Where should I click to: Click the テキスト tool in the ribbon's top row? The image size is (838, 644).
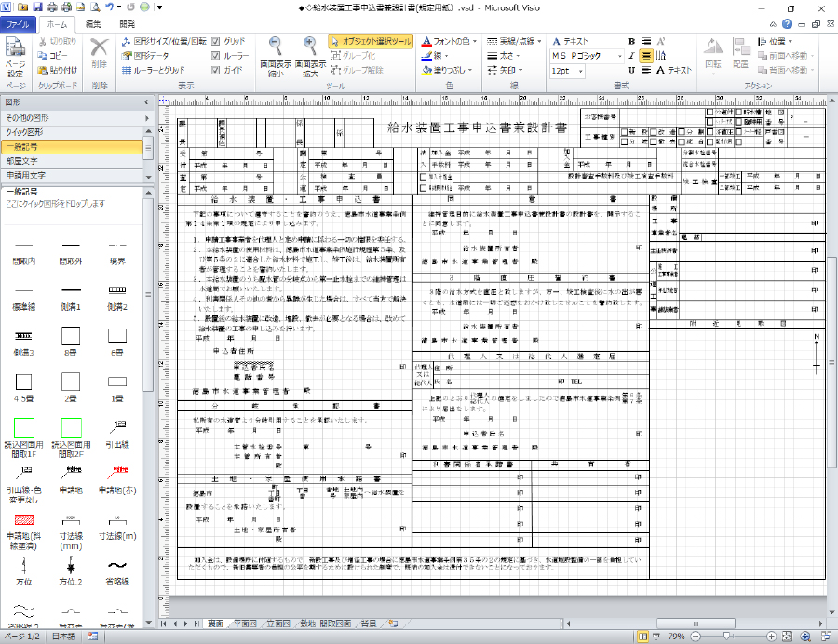tap(570, 41)
